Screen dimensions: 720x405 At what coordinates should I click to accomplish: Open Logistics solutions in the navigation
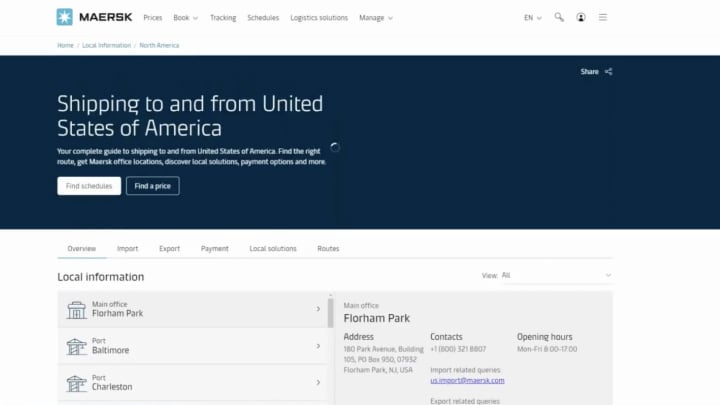[x=319, y=18]
